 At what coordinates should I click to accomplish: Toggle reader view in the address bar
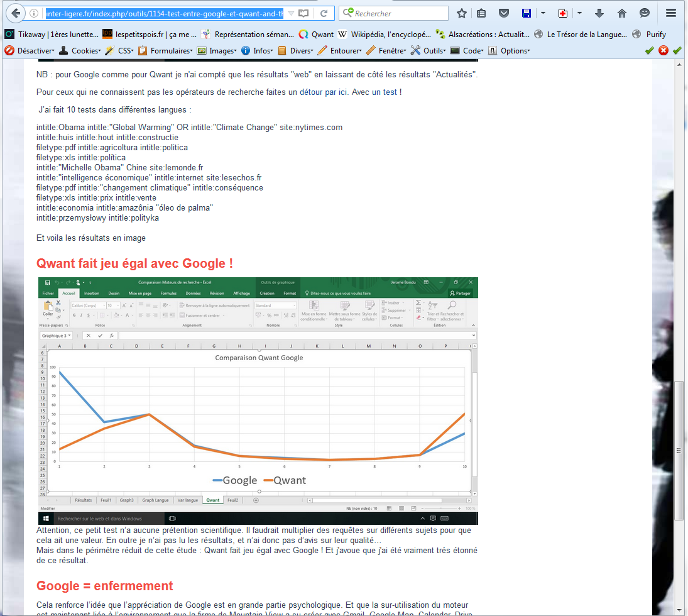coord(303,13)
